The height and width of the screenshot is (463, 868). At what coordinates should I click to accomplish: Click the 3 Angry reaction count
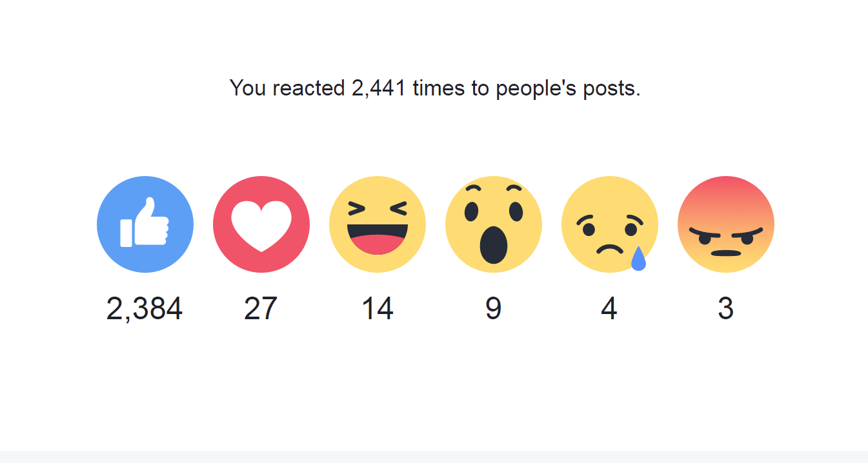pos(725,309)
